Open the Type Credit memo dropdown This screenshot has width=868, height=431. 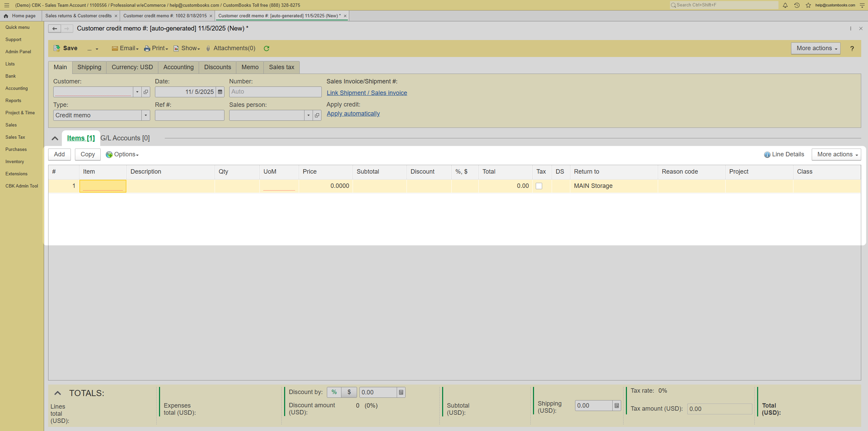coord(146,115)
